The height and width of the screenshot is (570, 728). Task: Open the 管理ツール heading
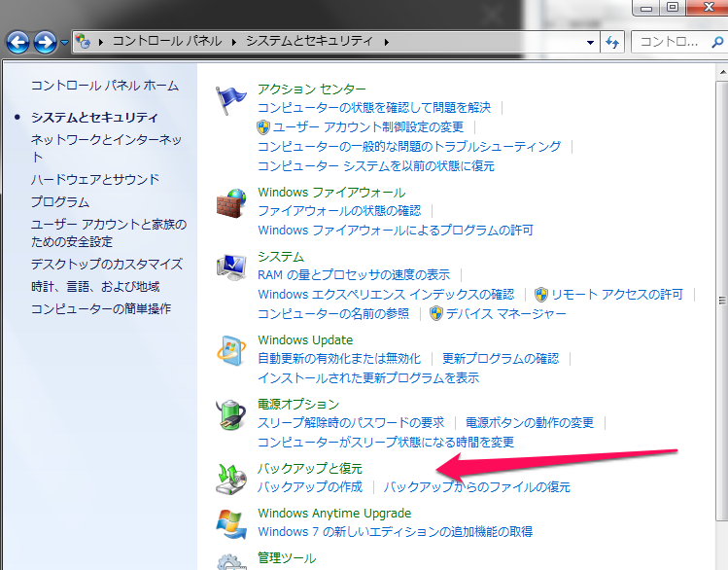[x=287, y=558]
